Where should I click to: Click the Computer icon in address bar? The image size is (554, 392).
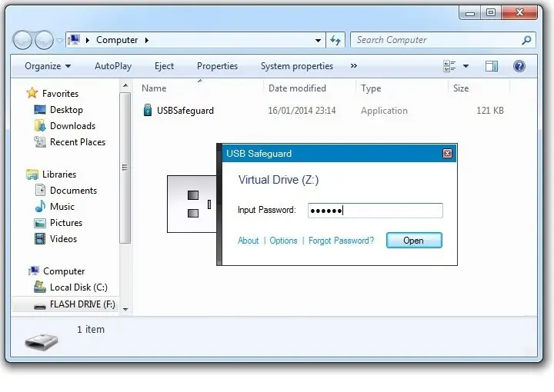(x=74, y=40)
